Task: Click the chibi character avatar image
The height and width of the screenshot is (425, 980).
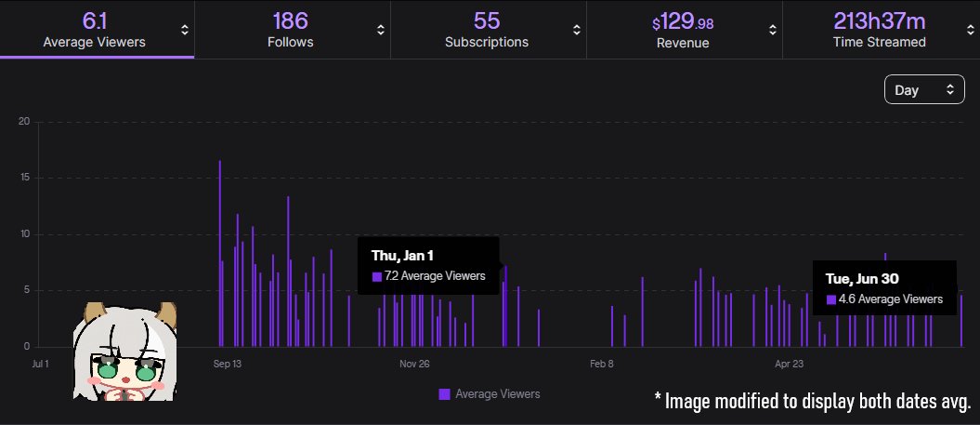Action: click(x=125, y=352)
